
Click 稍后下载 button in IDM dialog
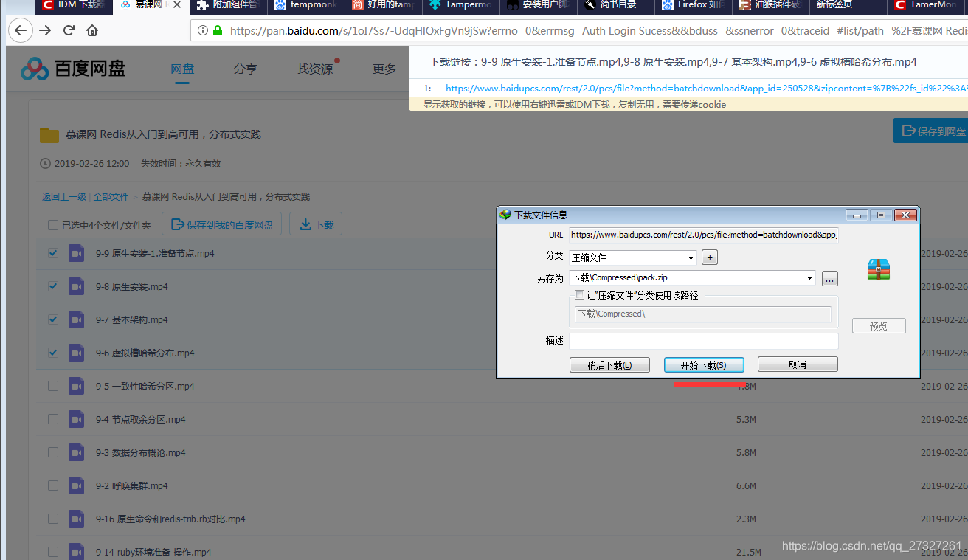click(x=609, y=364)
